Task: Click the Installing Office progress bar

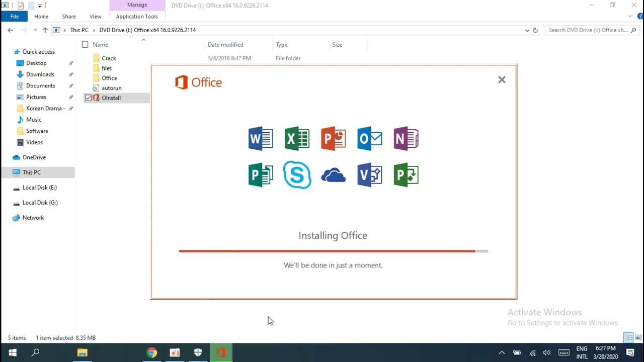Action: 333,251
